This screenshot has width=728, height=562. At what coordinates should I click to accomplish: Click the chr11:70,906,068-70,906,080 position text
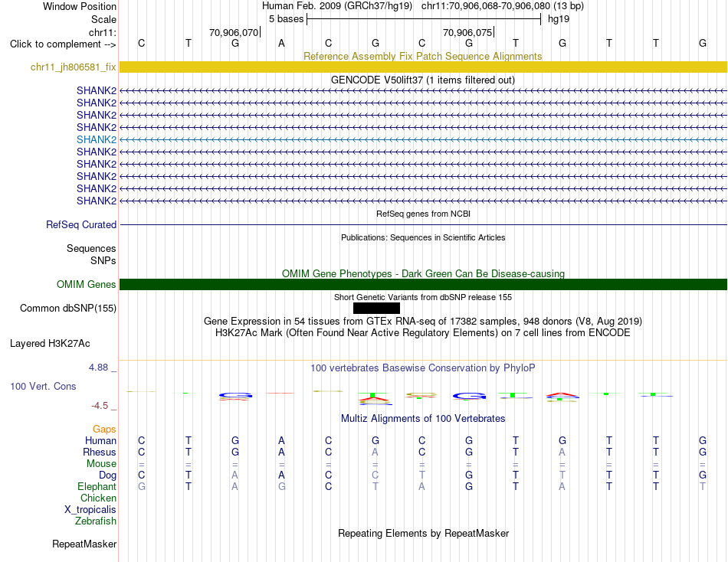click(486, 6)
